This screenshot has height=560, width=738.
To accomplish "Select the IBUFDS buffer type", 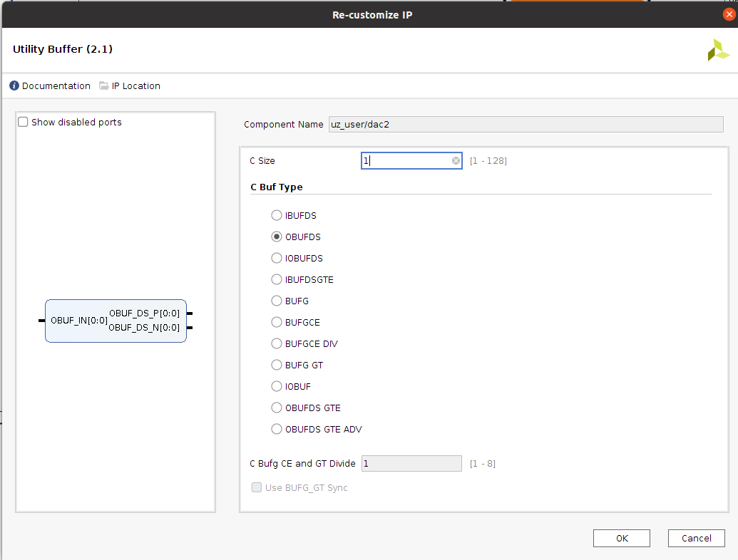I will click(277, 215).
